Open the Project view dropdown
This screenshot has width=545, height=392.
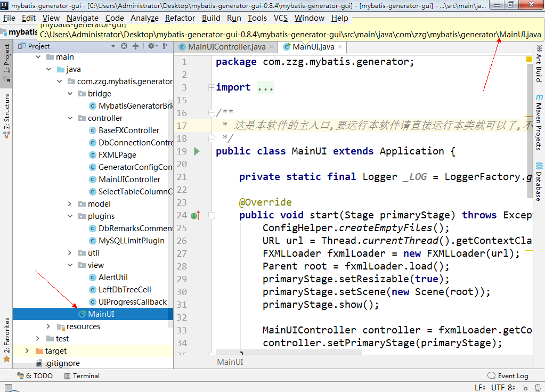(x=112, y=46)
